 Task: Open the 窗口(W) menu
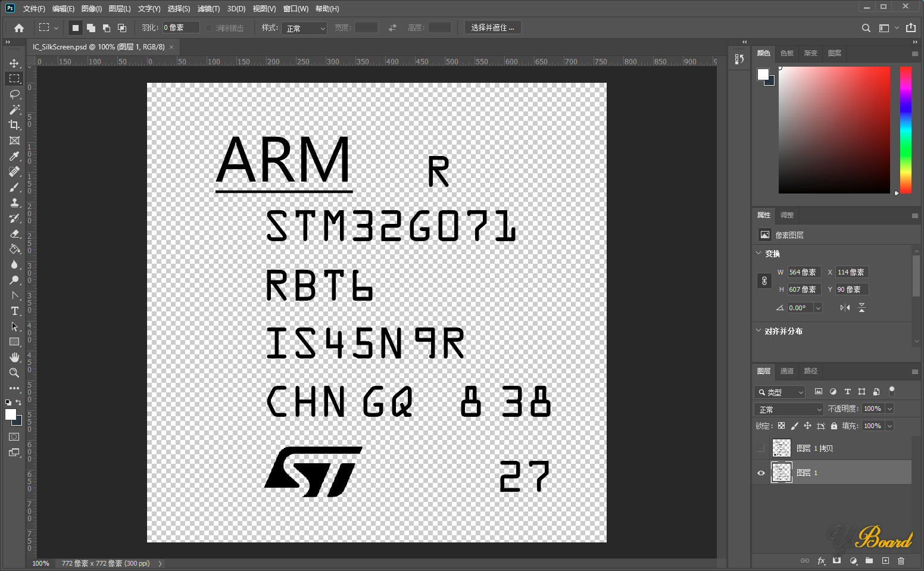[296, 9]
